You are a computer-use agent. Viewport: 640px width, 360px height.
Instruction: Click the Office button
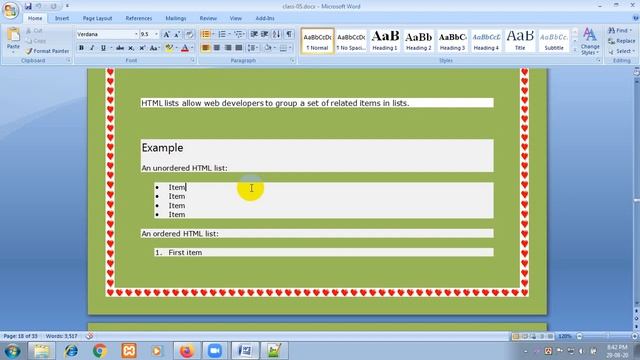point(11,10)
